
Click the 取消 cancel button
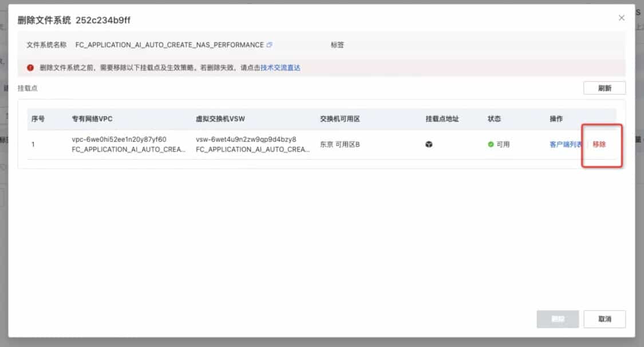[x=605, y=320]
